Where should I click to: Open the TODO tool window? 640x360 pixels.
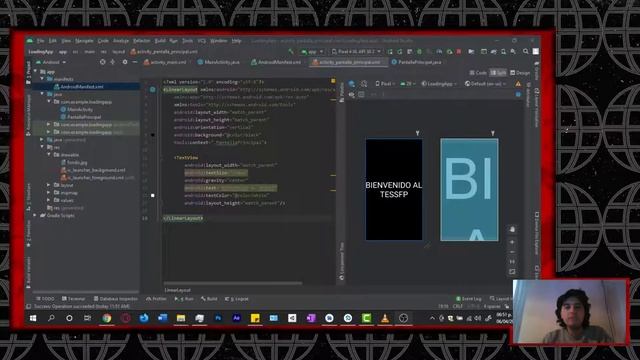(45, 299)
